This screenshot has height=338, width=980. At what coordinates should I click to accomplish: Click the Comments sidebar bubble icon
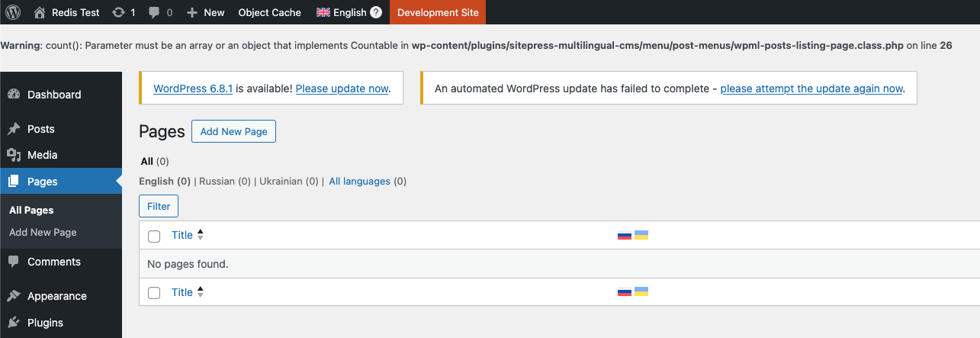tap(14, 262)
